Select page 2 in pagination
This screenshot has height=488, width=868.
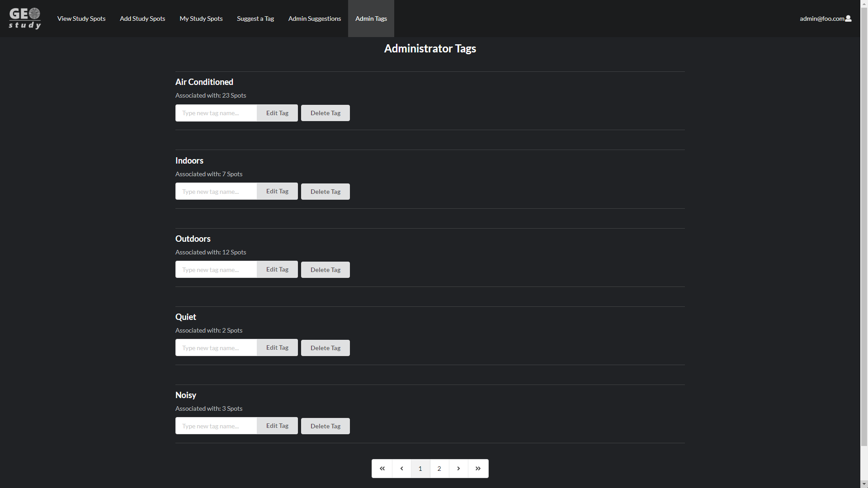pos(439,468)
